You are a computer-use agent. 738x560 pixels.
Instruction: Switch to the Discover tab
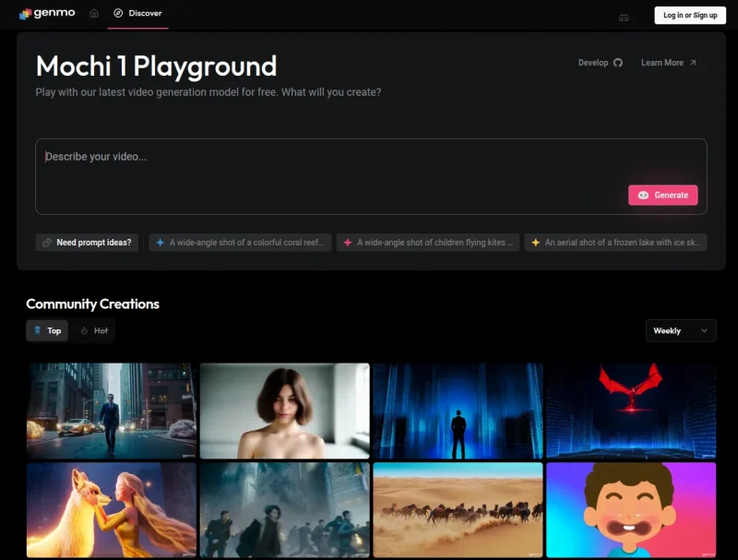point(137,13)
